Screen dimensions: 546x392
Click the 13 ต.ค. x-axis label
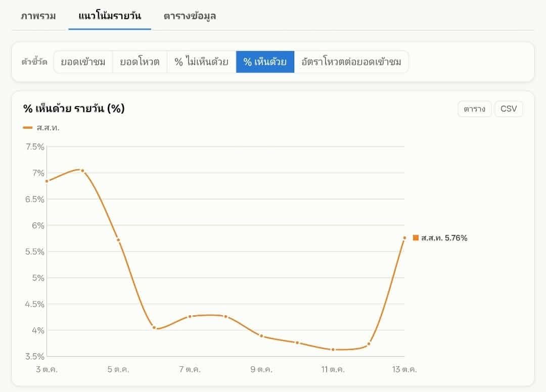(404, 369)
